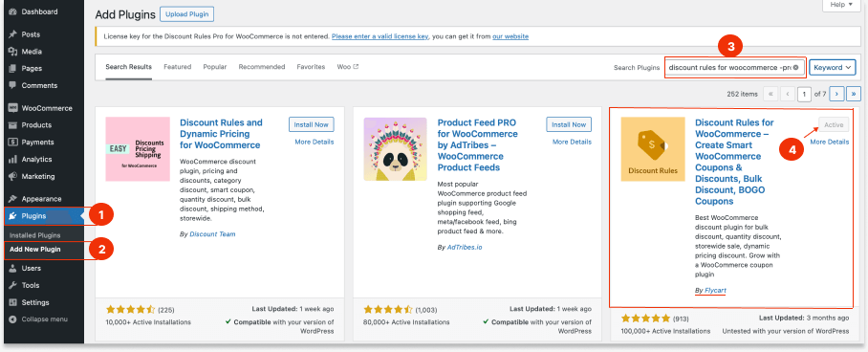Click the Upload Plugin button
This screenshot has height=352, width=868.
point(187,14)
